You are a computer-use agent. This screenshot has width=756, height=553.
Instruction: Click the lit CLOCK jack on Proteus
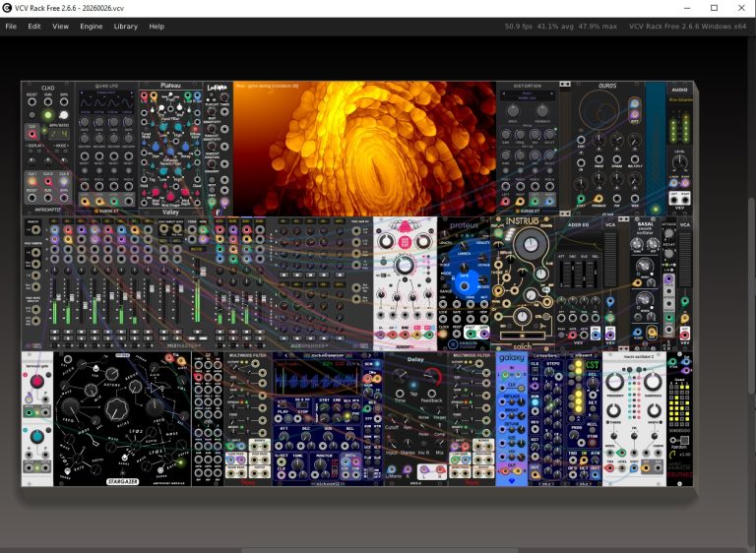click(x=444, y=334)
